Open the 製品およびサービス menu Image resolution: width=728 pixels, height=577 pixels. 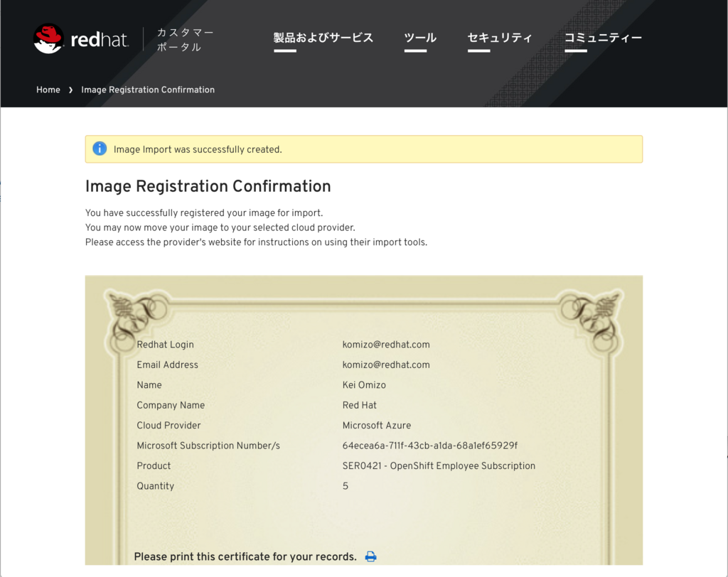pyautogui.click(x=323, y=38)
